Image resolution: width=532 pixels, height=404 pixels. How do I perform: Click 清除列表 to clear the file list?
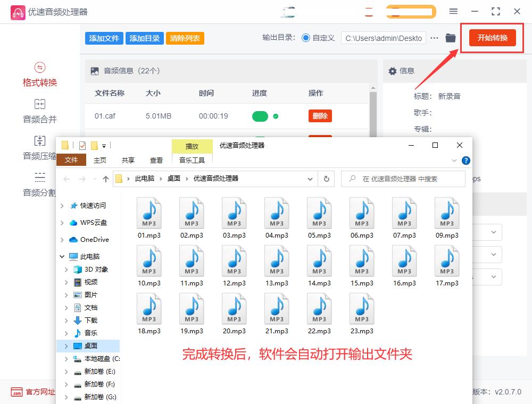pos(185,38)
